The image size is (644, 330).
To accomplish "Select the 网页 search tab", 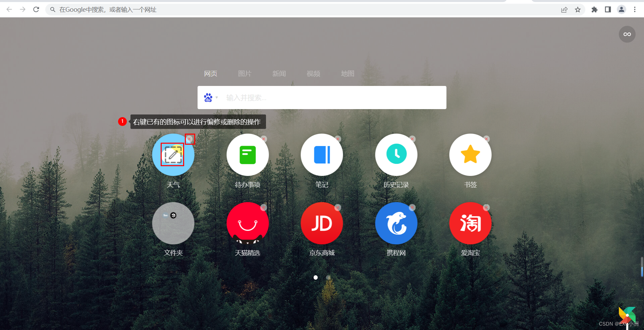I will coord(211,74).
